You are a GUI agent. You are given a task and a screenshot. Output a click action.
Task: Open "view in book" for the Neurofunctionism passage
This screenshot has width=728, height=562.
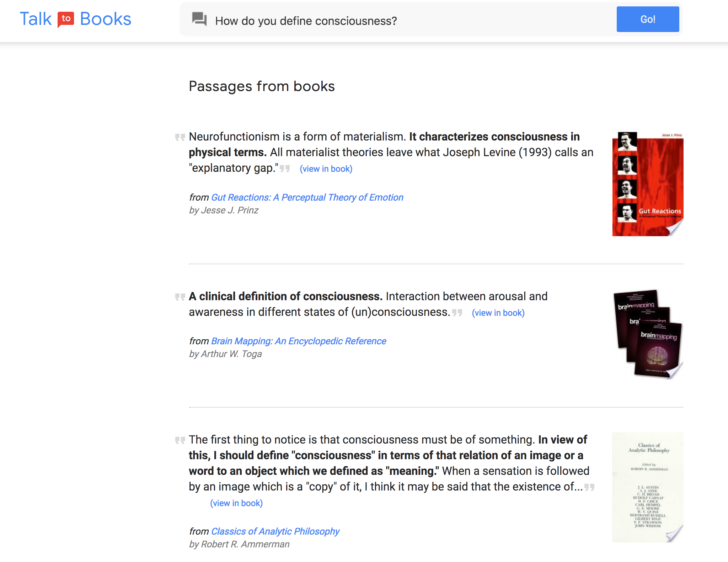326,169
